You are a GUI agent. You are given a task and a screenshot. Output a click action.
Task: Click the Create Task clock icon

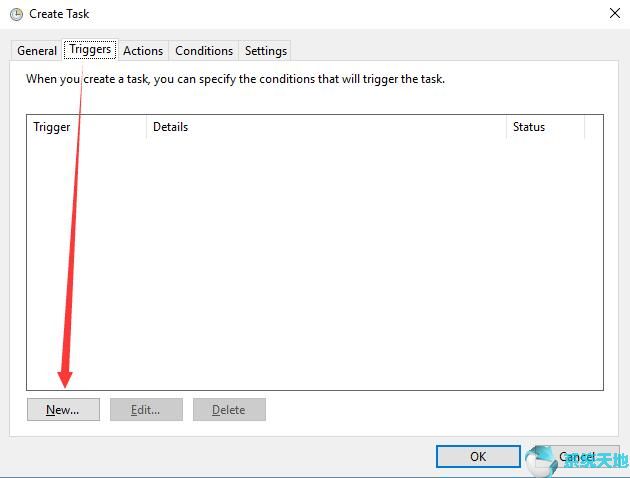(16, 14)
